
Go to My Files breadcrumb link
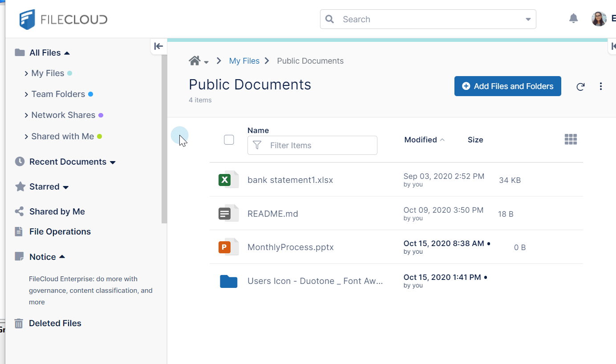pos(244,61)
